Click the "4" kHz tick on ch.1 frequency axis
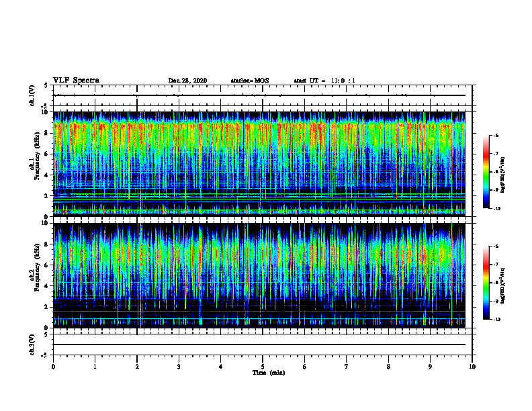This screenshot has width=532, height=411. pyautogui.click(x=47, y=175)
